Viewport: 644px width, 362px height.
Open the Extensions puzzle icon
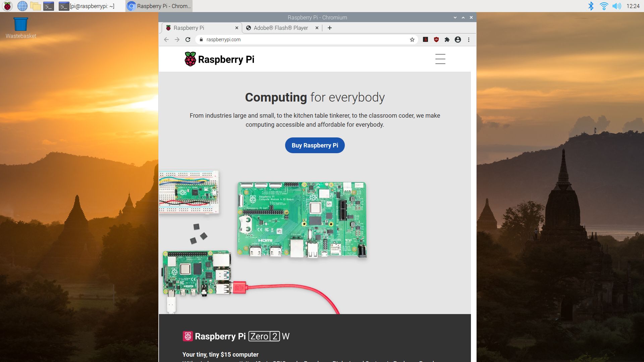[447, 40]
